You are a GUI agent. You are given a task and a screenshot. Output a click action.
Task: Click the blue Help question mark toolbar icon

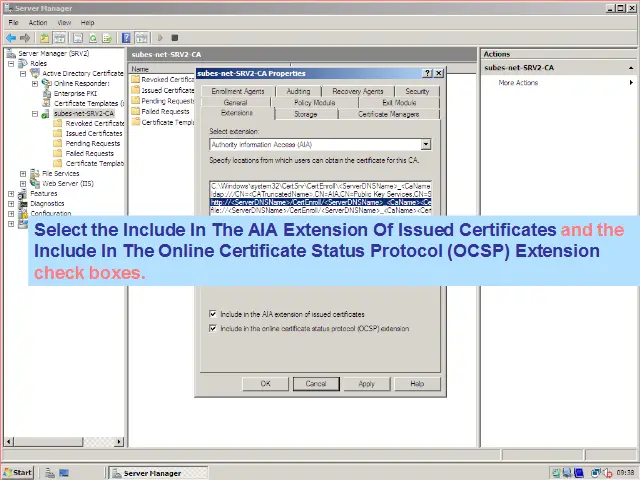(126, 38)
